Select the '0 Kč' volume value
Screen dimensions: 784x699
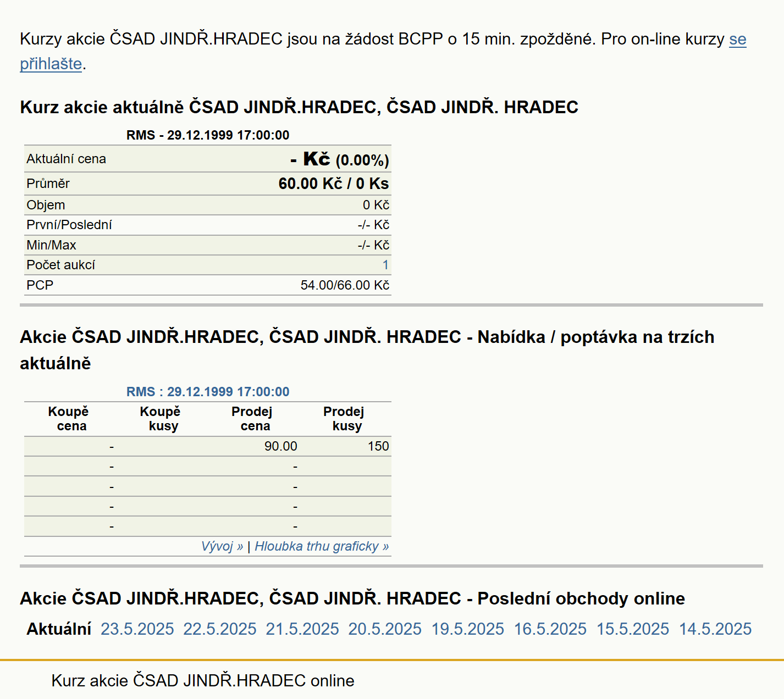click(x=376, y=205)
